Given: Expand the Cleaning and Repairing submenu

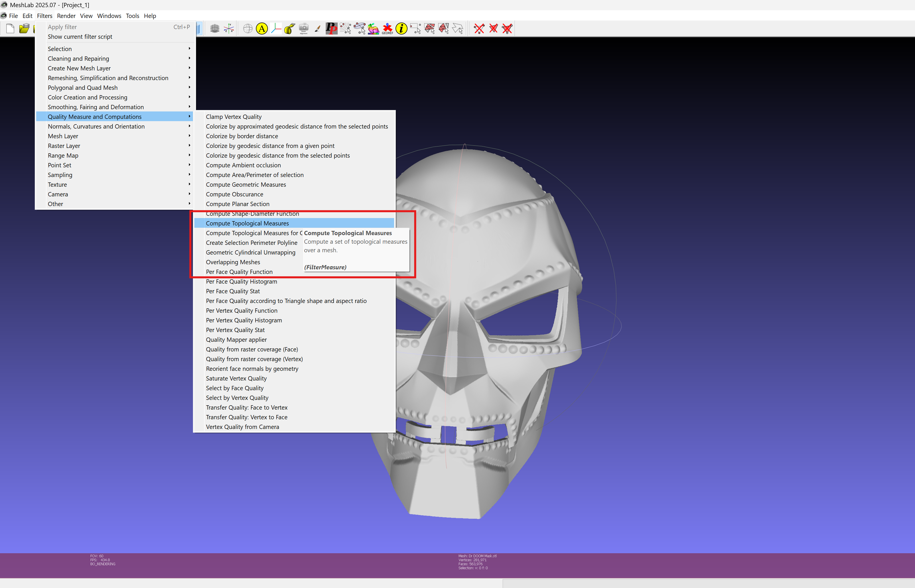Looking at the screenshot, I should [x=115, y=58].
